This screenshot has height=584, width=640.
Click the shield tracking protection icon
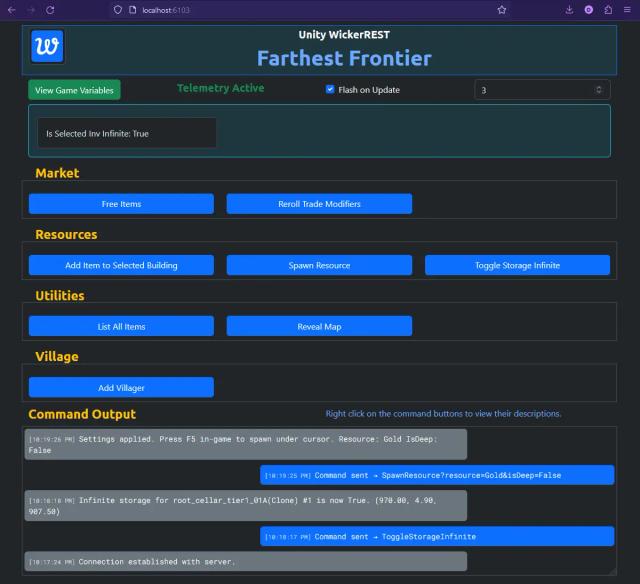click(x=118, y=10)
